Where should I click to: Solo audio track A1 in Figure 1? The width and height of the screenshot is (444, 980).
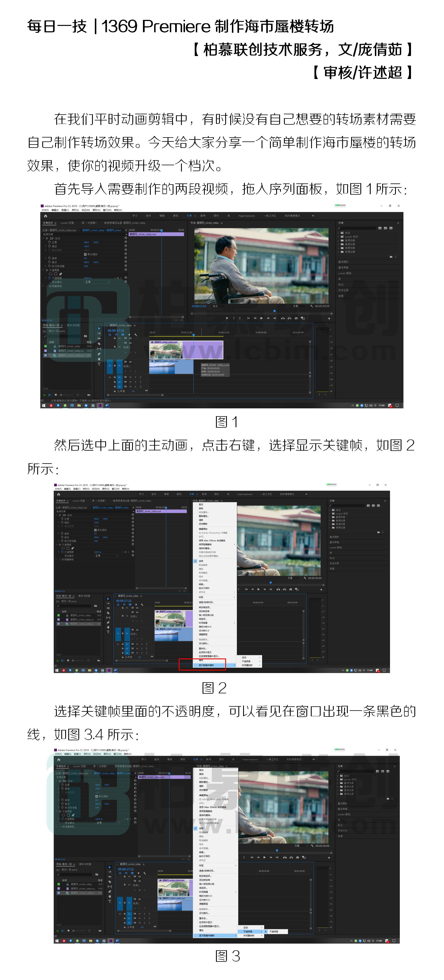pos(135,377)
